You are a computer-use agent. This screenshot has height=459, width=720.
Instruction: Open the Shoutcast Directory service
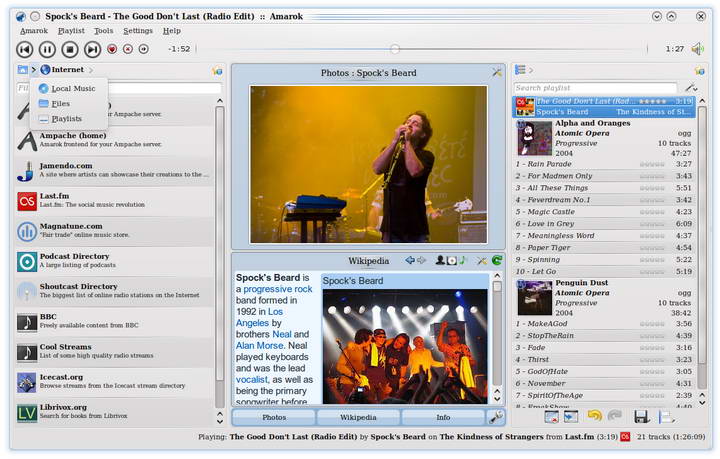coord(115,291)
